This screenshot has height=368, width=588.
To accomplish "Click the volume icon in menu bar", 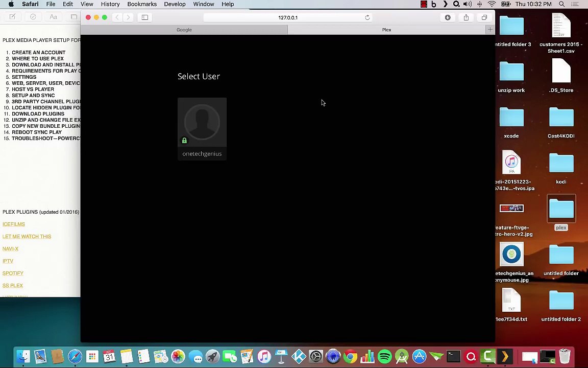I will pyautogui.click(x=467, y=4).
